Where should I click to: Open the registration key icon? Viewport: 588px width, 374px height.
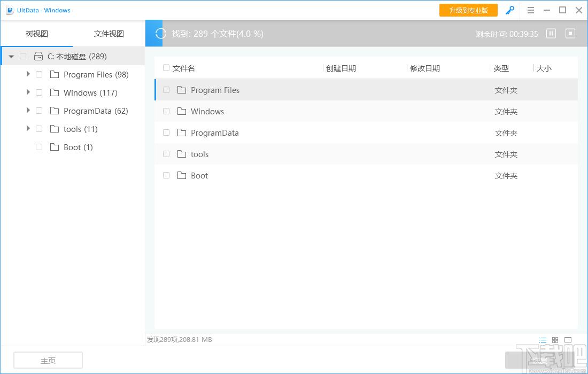tap(509, 11)
